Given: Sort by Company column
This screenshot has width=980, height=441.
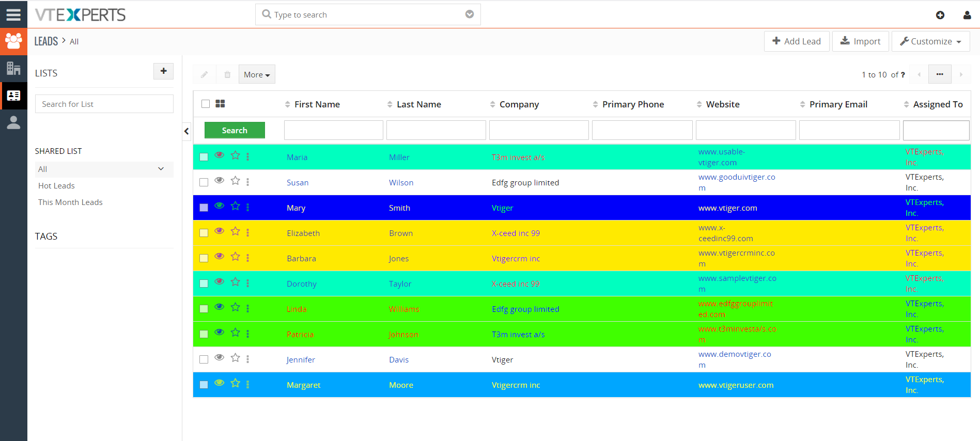Looking at the screenshot, I should point(519,104).
